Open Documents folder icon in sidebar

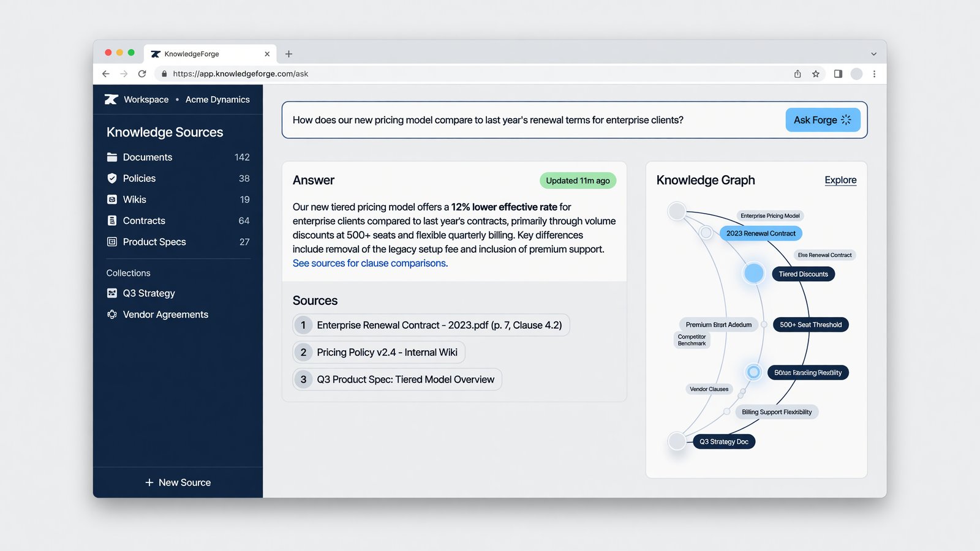tap(112, 157)
